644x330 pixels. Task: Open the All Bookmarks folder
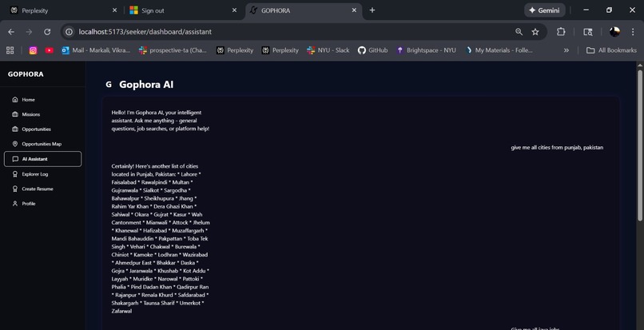pyautogui.click(x=611, y=50)
